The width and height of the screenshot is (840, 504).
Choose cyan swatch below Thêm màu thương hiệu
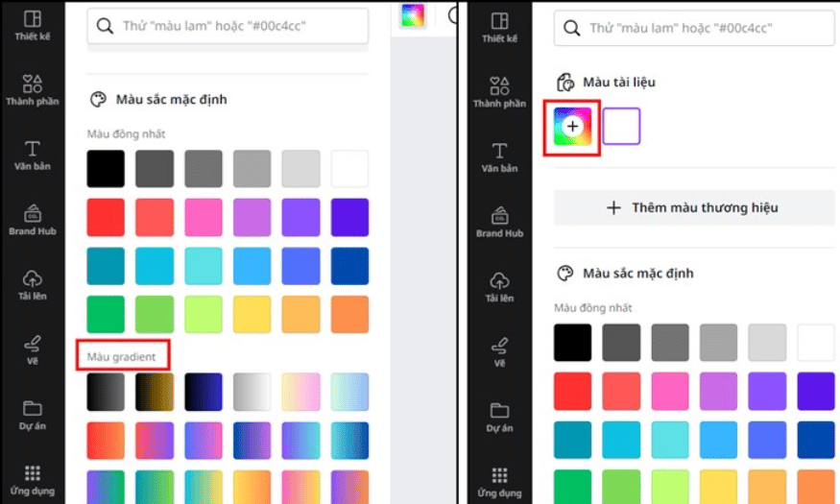(621, 441)
